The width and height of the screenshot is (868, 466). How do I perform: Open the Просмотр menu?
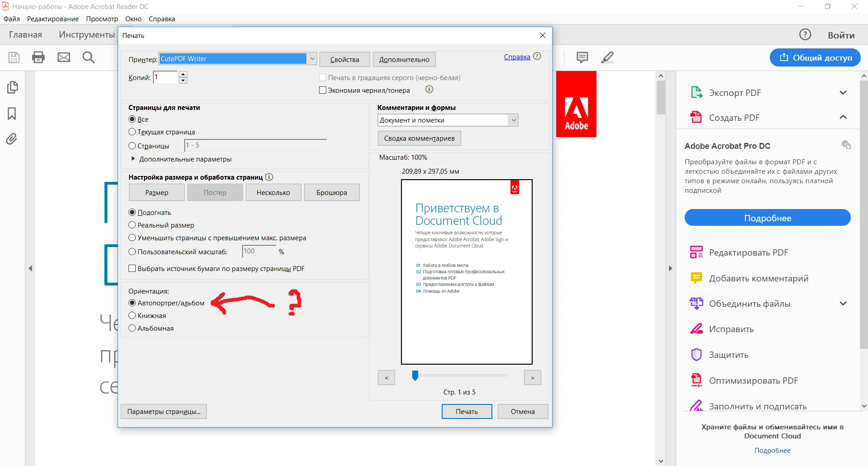[x=102, y=19]
